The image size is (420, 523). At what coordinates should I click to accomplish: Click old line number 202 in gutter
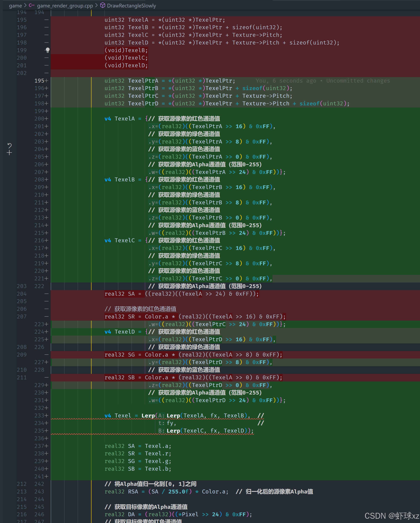pyautogui.click(x=22, y=73)
